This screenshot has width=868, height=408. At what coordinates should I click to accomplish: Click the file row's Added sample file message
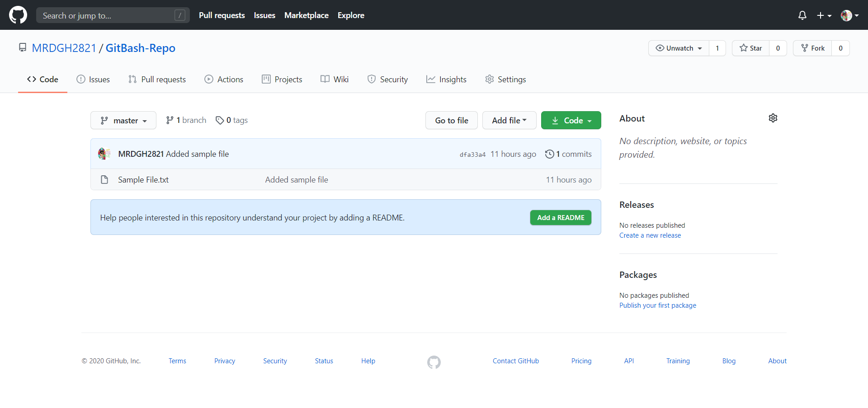tap(297, 180)
